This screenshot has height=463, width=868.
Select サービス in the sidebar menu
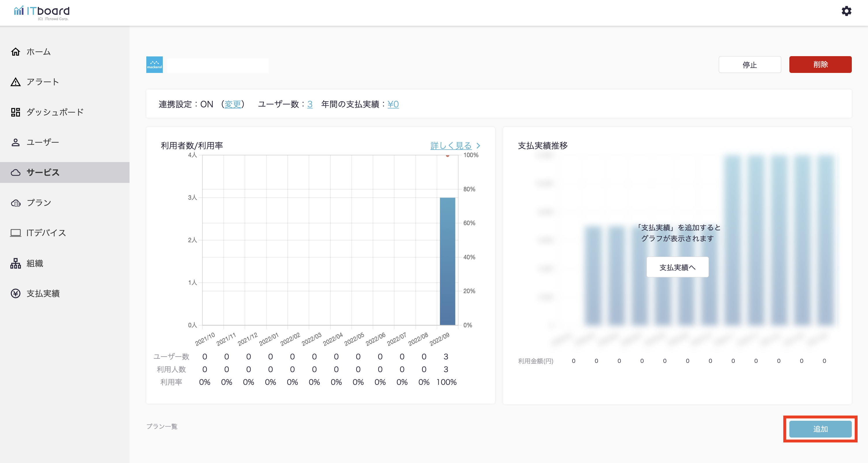pos(43,172)
